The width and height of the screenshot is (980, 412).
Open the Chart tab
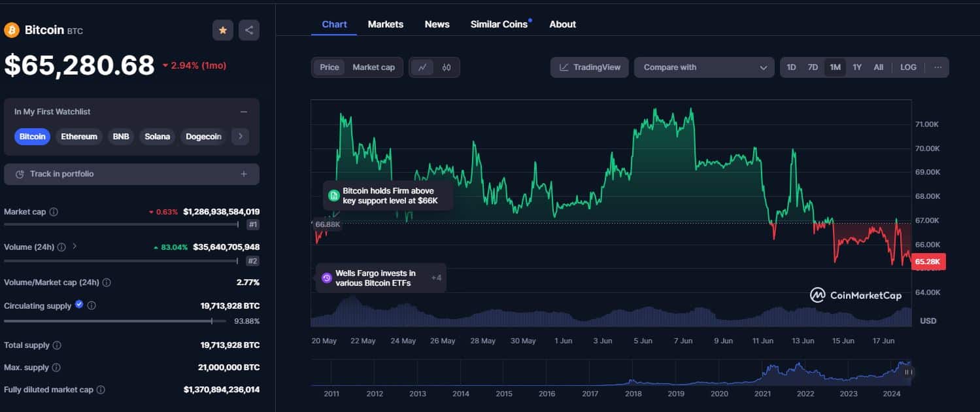coord(334,24)
